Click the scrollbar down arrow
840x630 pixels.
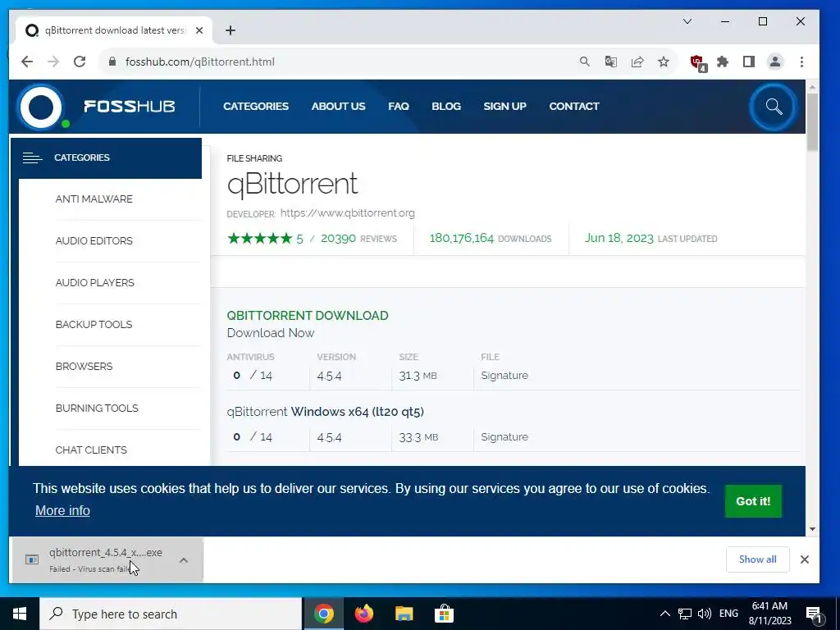click(x=812, y=529)
